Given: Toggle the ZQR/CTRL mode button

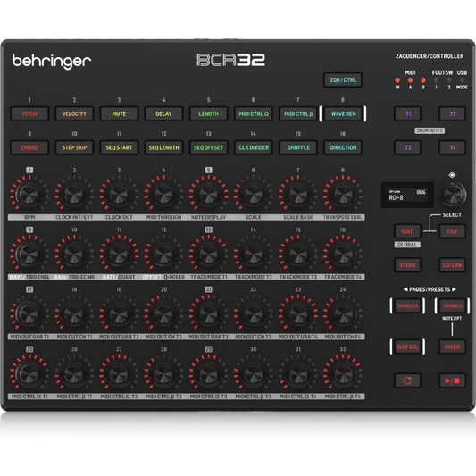Looking at the screenshot, I should [343, 79].
